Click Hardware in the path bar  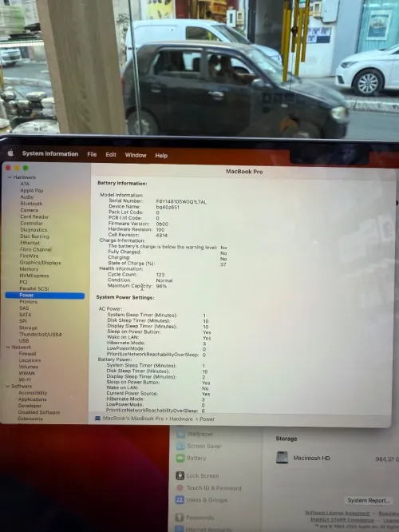[181, 419]
